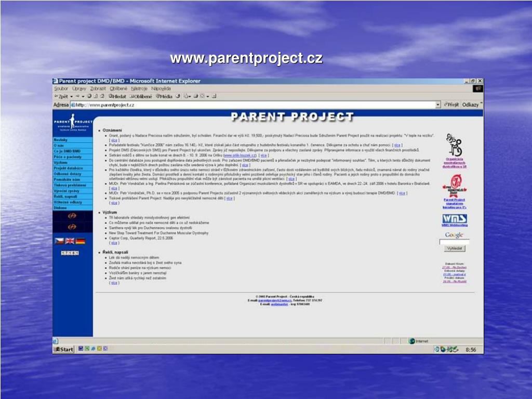
Task: Open Tisková prohlášení sidebar item
Action: click(73, 185)
